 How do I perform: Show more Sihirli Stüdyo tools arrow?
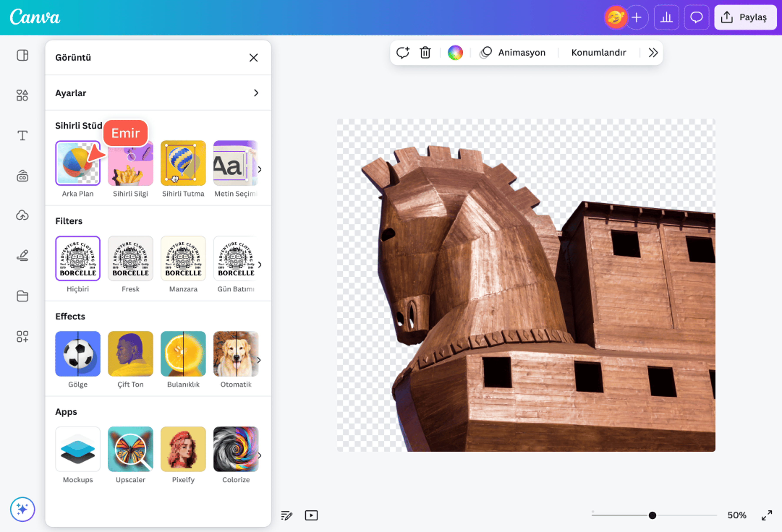(259, 169)
